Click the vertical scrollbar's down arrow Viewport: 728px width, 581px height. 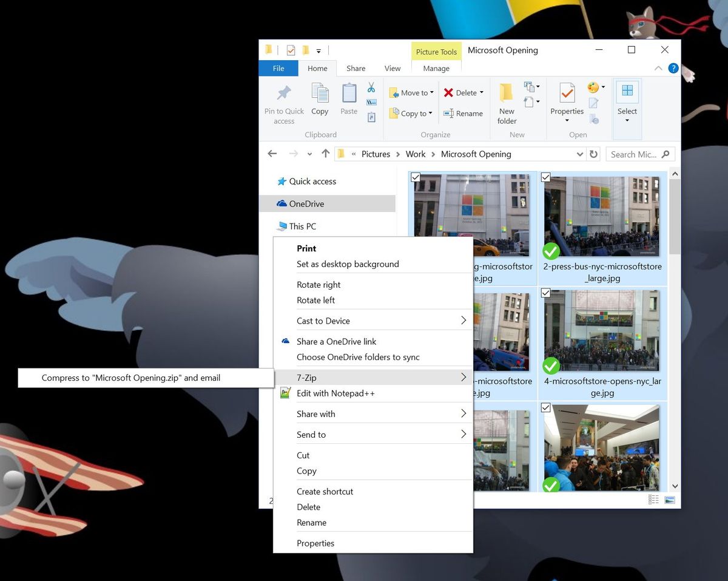pyautogui.click(x=675, y=486)
